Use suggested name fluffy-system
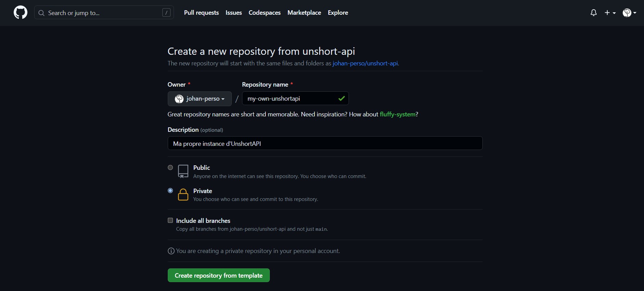Viewport: 644px width, 291px height. point(397,114)
